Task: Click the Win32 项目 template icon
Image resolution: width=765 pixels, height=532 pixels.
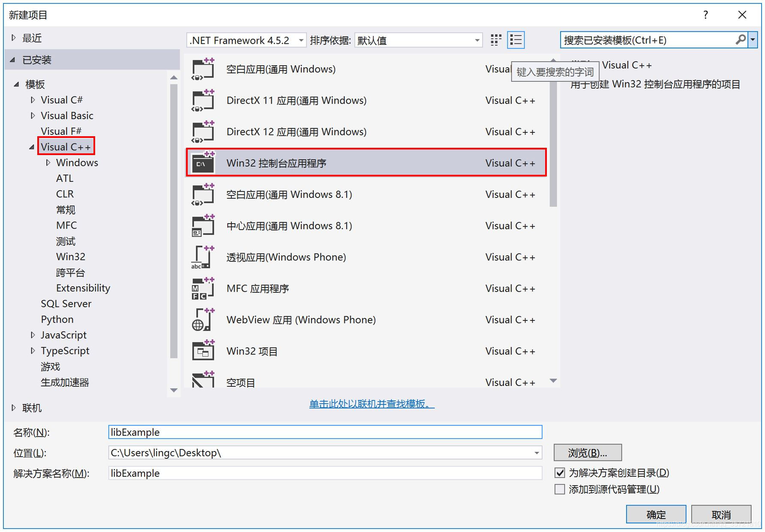Action: click(x=203, y=351)
